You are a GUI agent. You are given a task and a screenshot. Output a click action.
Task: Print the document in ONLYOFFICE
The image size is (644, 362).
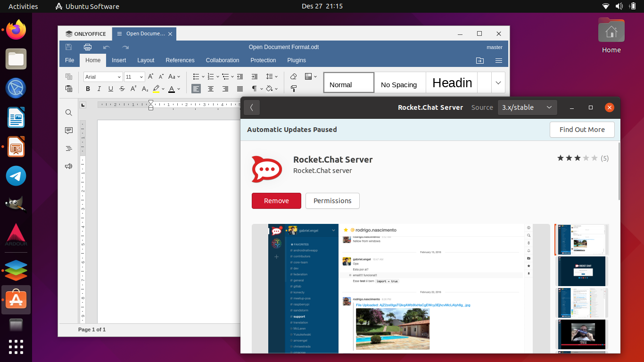(87, 47)
